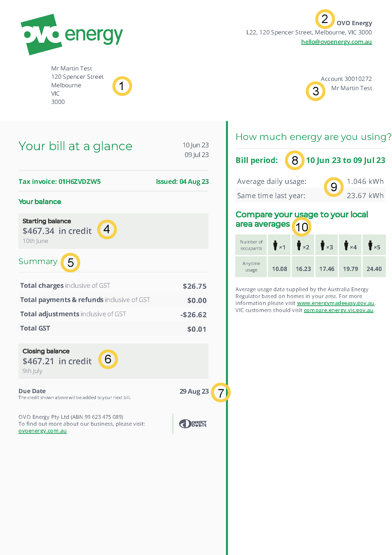Click the yellow callout marker number 2

pos(325,19)
